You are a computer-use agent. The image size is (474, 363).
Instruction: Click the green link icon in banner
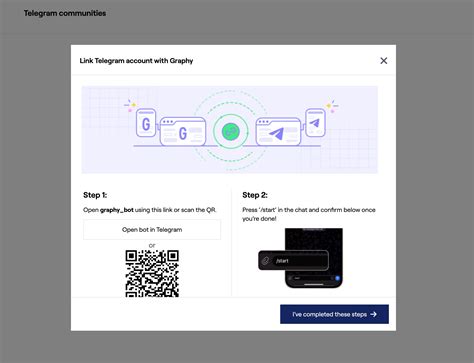click(x=231, y=131)
